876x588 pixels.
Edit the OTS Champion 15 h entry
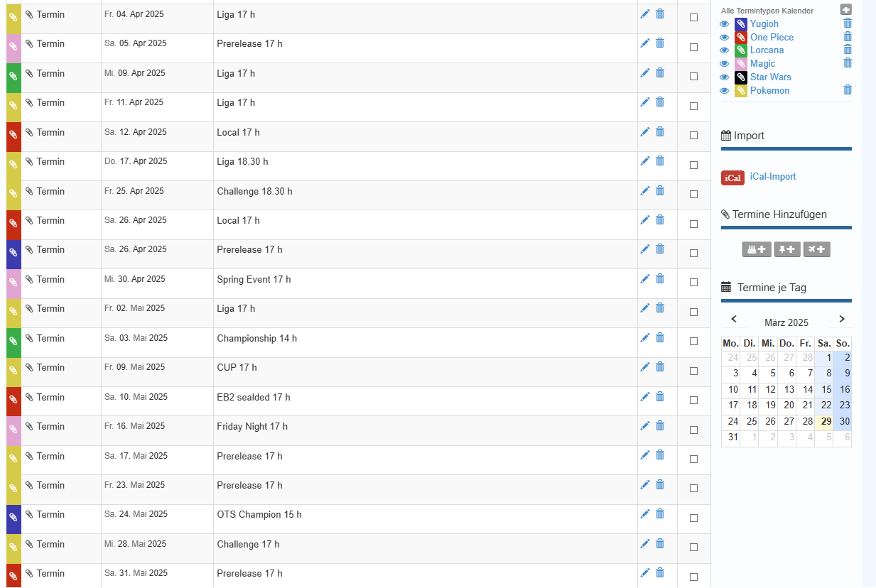[645, 514]
